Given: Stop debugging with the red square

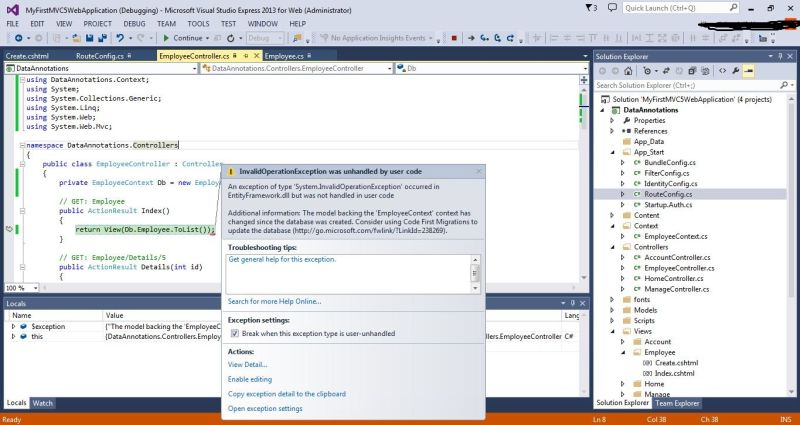Looking at the screenshot, I should click(x=454, y=38).
